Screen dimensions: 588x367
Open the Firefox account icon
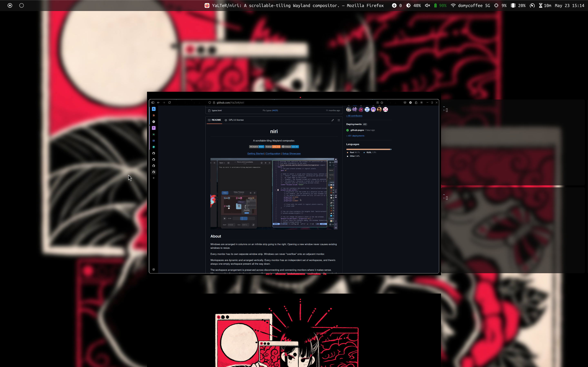pos(410,103)
